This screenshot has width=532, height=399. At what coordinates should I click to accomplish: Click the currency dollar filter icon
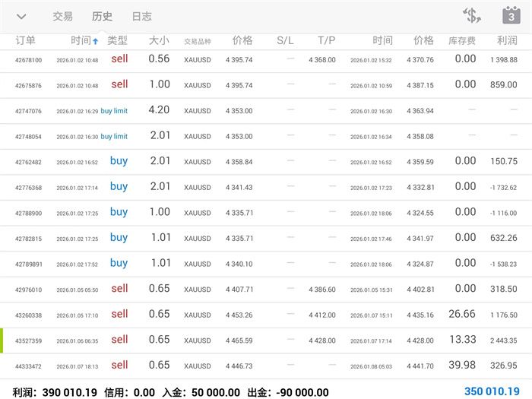click(472, 16)
